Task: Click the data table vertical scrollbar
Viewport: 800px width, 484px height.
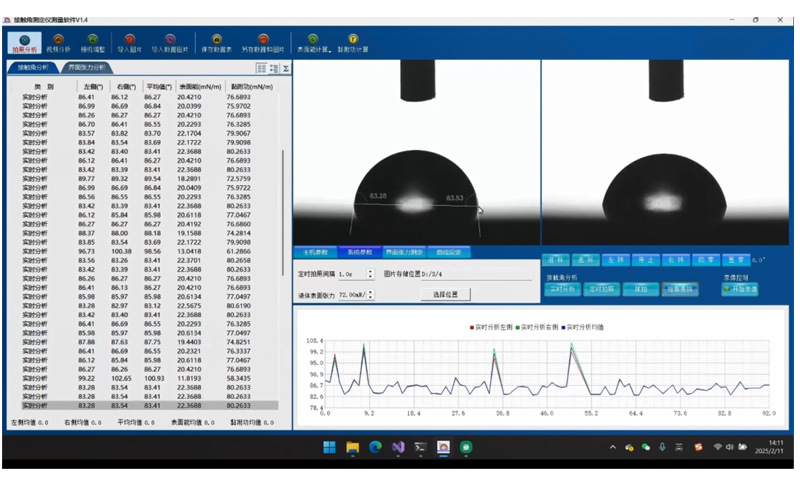Action: coord(283,200)
